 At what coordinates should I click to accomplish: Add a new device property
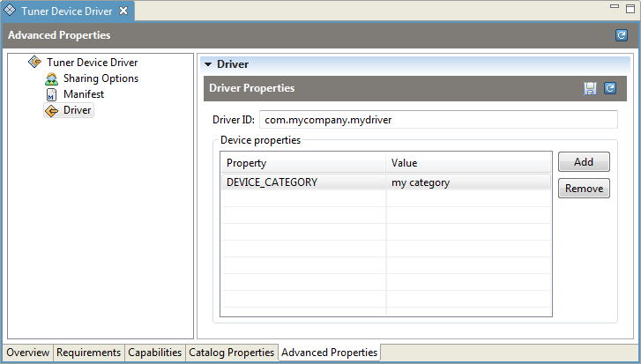tap(584, 162)
